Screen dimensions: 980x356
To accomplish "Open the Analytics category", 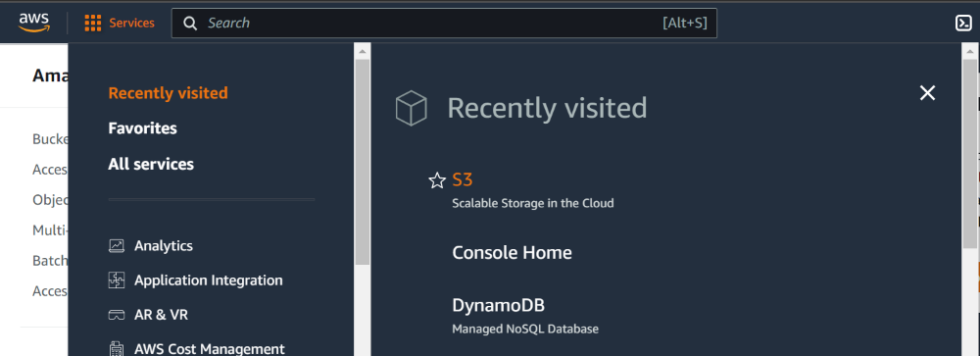I will [163, 246].
